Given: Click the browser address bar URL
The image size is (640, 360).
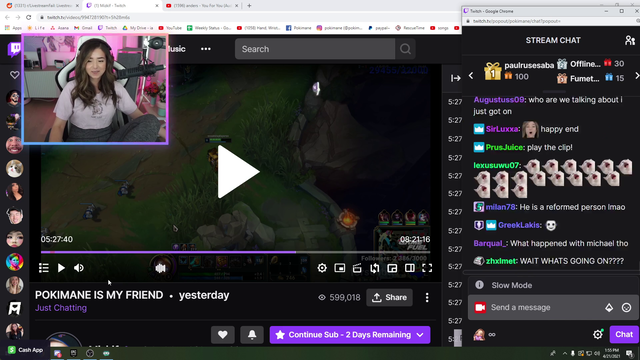Looking at the screenshot, I should [89, 17].
